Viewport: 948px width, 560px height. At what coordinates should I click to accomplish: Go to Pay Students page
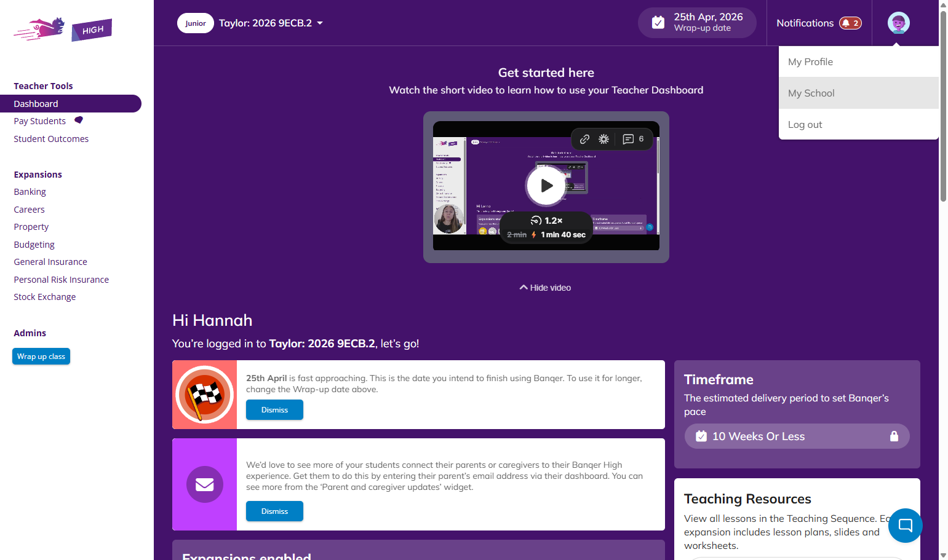tap(40, 121)
